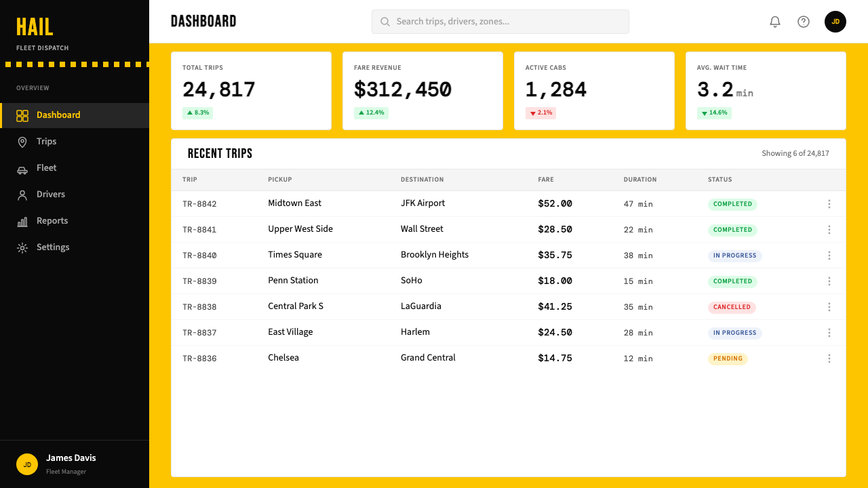This screenshot has height=488, width=868.
Task: Sort by the Duration column header
Action: [x=640, y=180]
